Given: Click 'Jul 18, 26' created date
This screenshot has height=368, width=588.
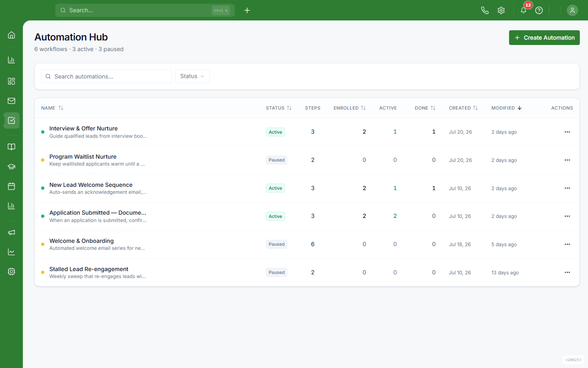Looking at the screenshot, I should pyautogui.click(x=460, y=245).
